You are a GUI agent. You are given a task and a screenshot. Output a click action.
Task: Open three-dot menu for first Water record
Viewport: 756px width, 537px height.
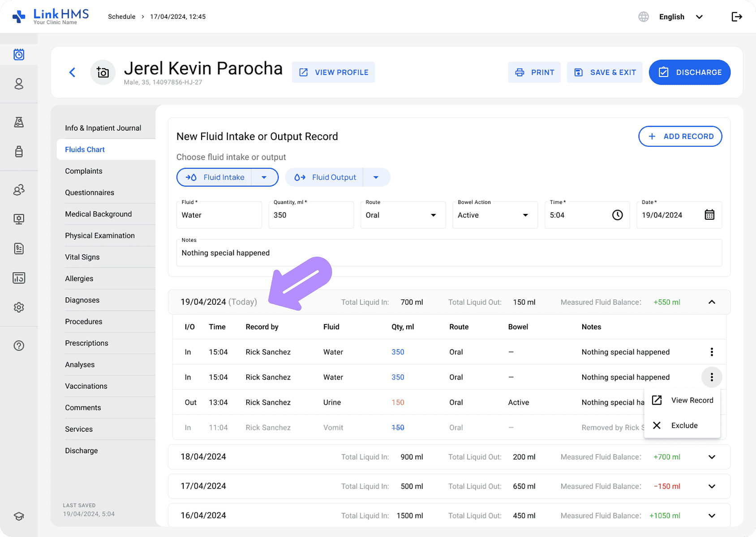[711, 352]
